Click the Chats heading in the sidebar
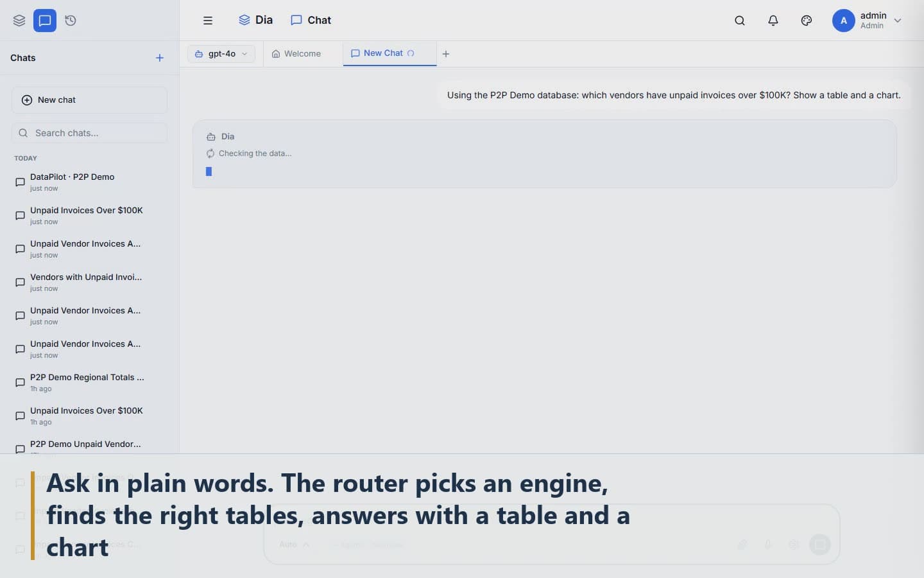 [x=23, y=58]
